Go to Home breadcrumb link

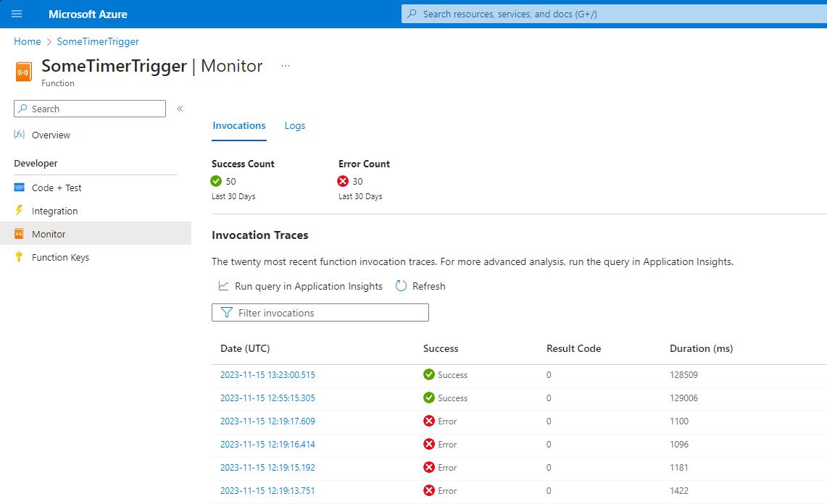(28, 41)
